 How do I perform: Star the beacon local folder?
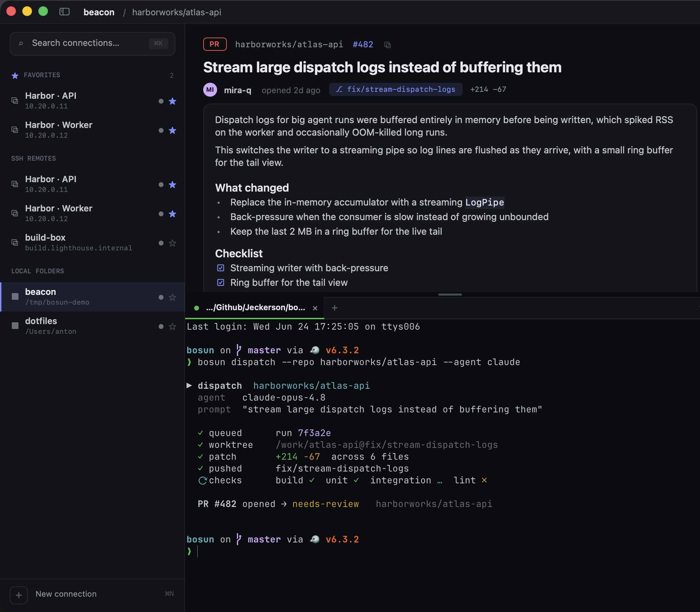(172, 297)
